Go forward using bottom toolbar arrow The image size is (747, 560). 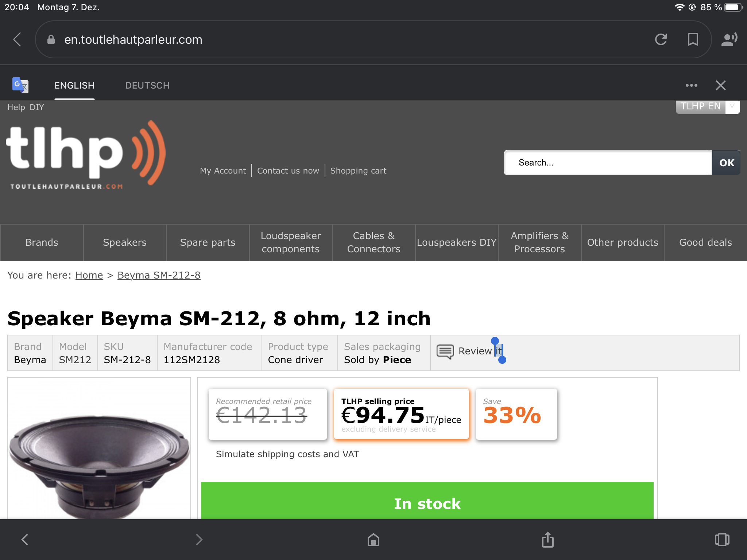pos(199,540)
